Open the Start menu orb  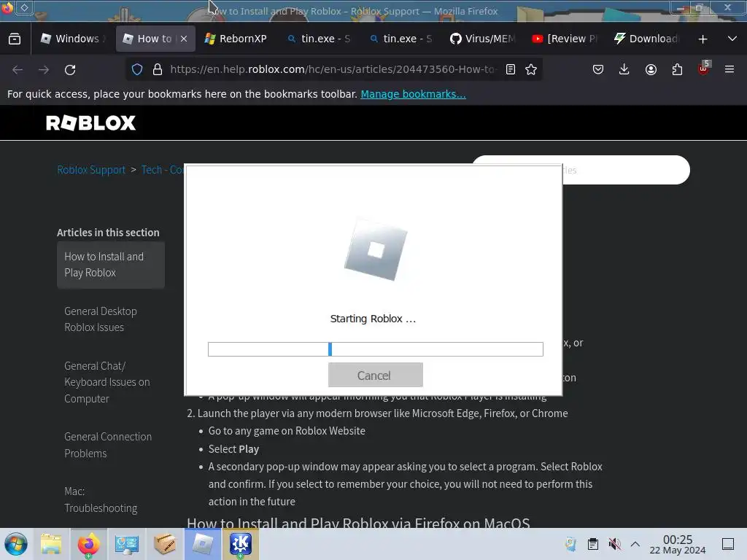click(16, 544)
